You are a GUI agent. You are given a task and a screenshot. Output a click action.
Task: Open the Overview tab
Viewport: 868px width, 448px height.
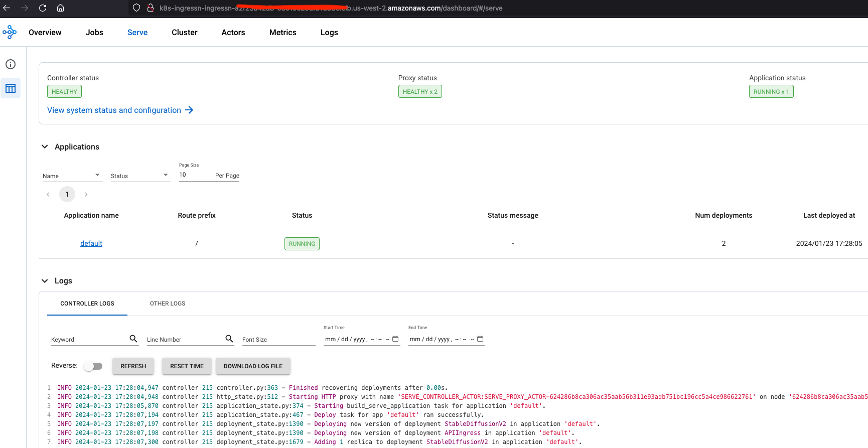tap(45, 32)
